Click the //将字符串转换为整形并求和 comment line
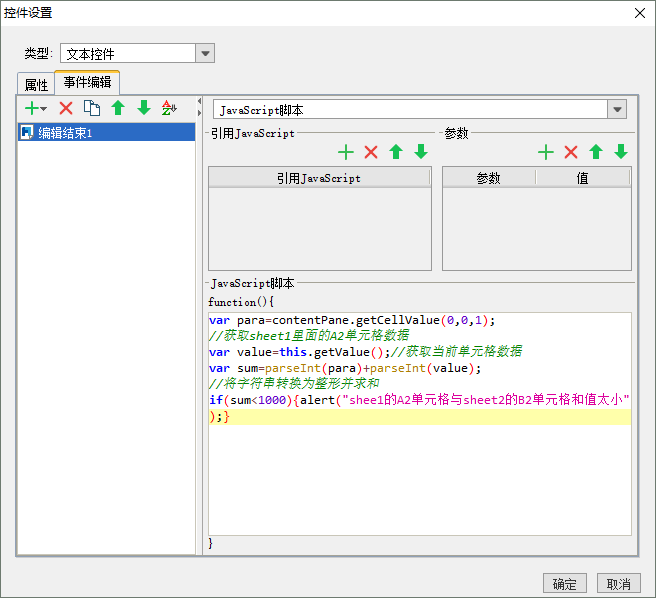This screenshot has height=598, width=656. [x=294, y=383]
